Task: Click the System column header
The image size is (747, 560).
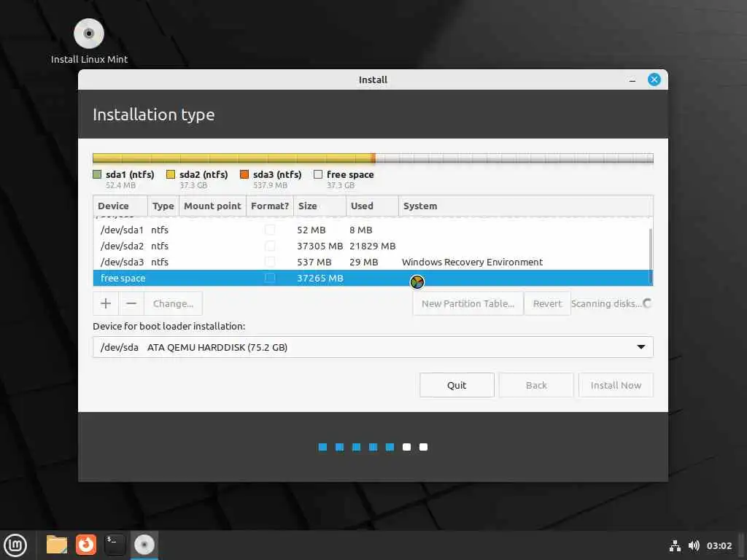Action: coord(524,206)
